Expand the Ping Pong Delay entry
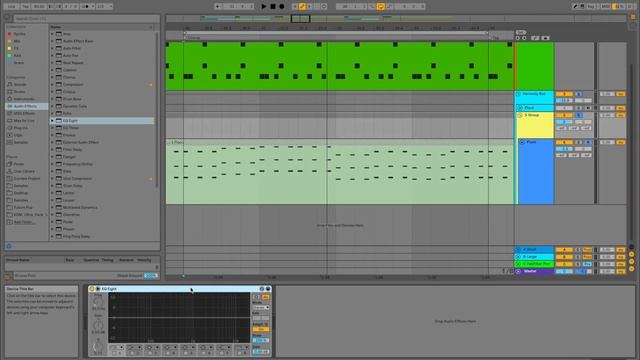 [52, 236]
